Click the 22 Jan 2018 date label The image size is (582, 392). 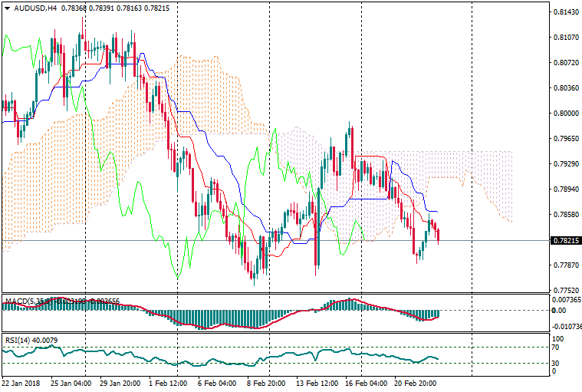coord(21,381)
